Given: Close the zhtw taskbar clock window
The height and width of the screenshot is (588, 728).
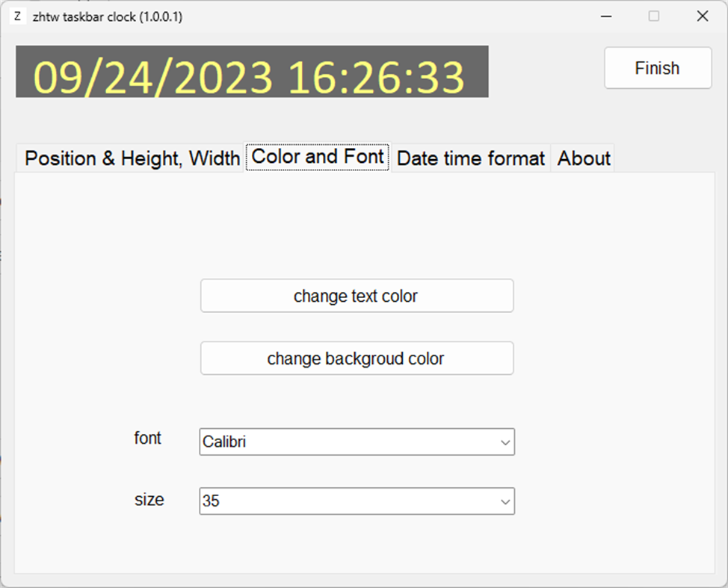Looking at the screenshot, I should [x=702, y=16].
